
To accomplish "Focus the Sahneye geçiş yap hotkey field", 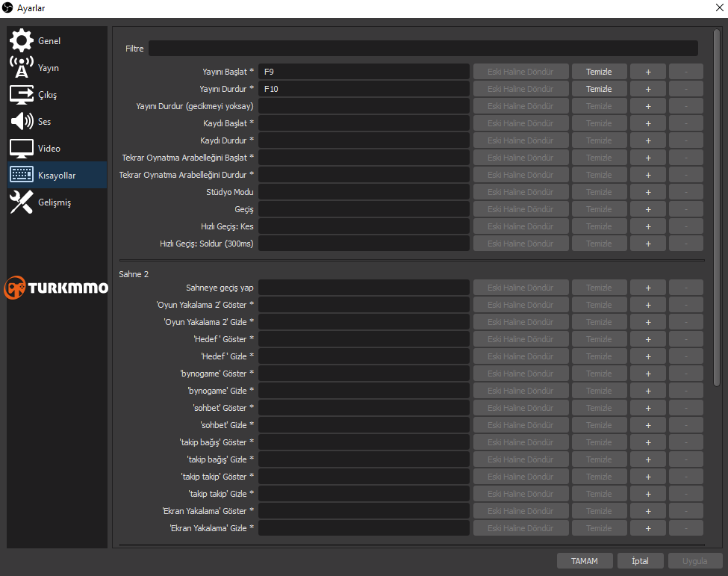I will [x=364, y=288].
